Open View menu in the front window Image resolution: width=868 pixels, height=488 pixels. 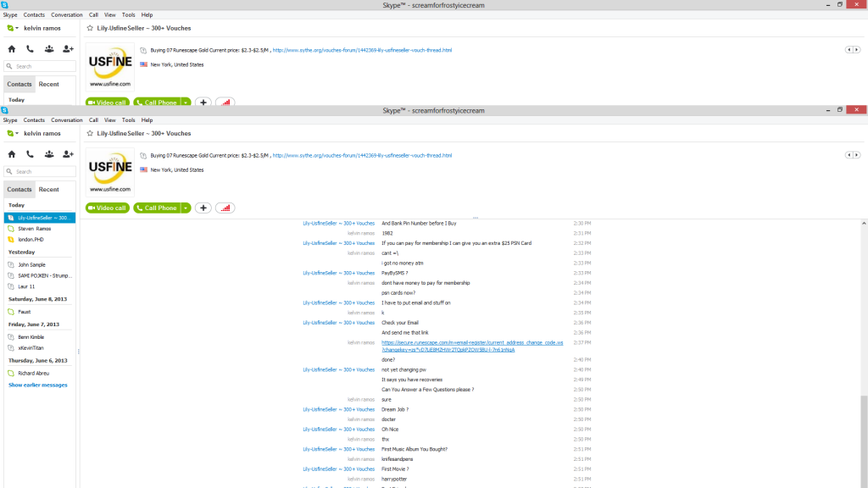[x=110, y=120]
